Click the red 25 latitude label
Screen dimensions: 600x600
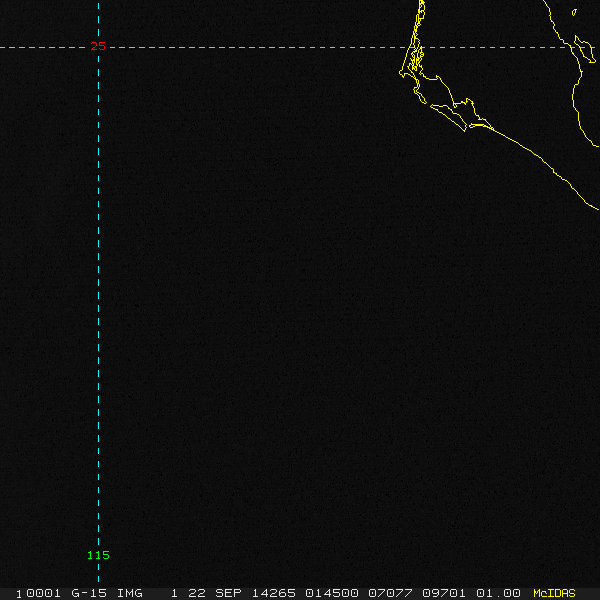(98, 46)
